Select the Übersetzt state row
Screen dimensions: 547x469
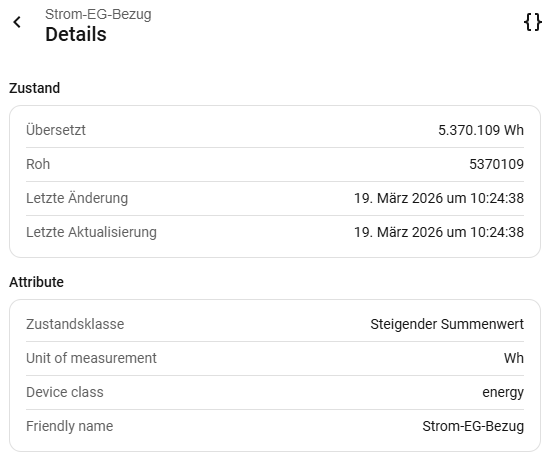click(x=275, y=130)
